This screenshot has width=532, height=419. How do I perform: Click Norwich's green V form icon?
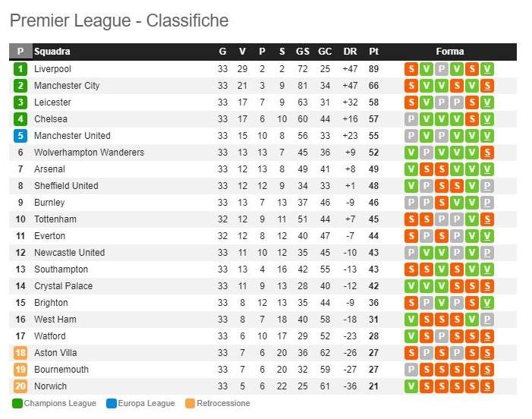point(411,386)
